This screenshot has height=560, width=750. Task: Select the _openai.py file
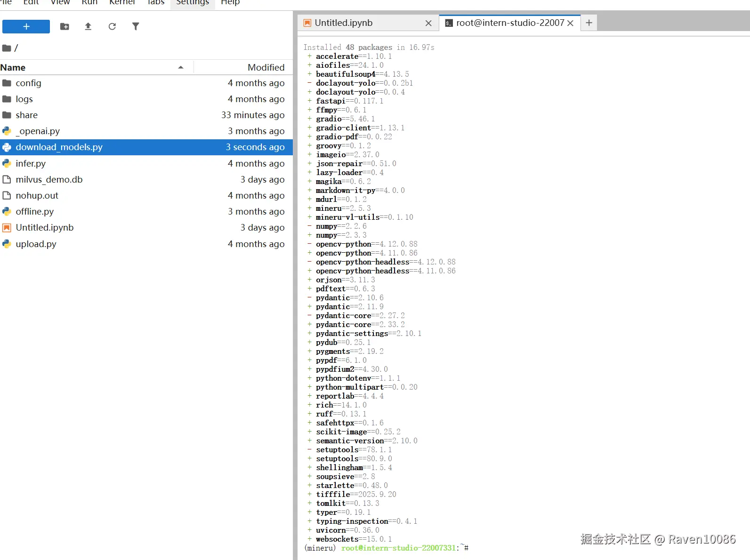tap(146, 131)
